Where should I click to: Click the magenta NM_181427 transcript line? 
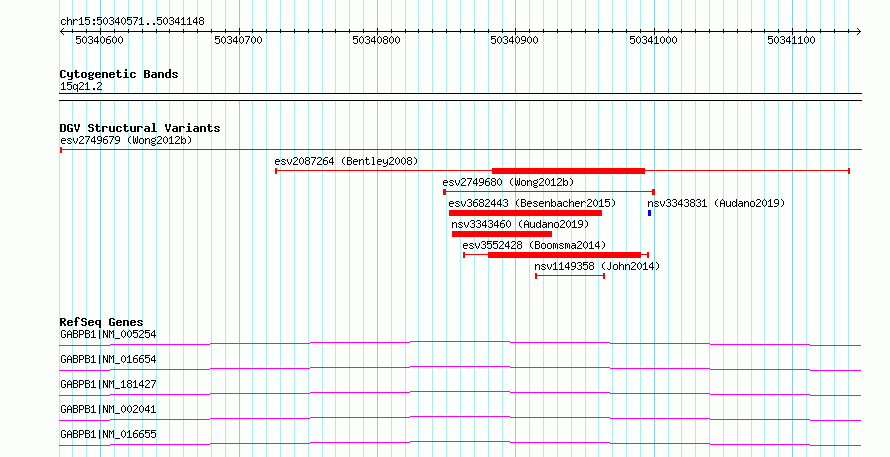coord(460,393)
